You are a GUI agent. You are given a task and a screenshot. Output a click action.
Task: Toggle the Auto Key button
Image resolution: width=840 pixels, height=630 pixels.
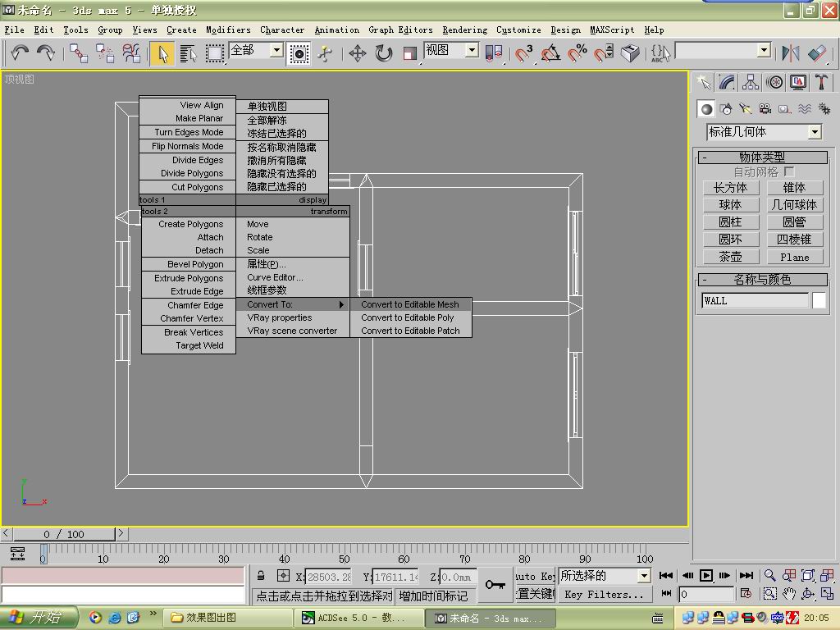pyautogui.click(x=536, y=576)
